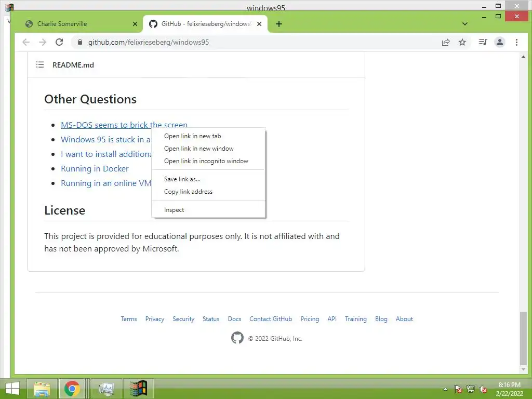Screen dimensions: 532x399
Task: Open the README table of contents icon
Action: tap(40, 64)
